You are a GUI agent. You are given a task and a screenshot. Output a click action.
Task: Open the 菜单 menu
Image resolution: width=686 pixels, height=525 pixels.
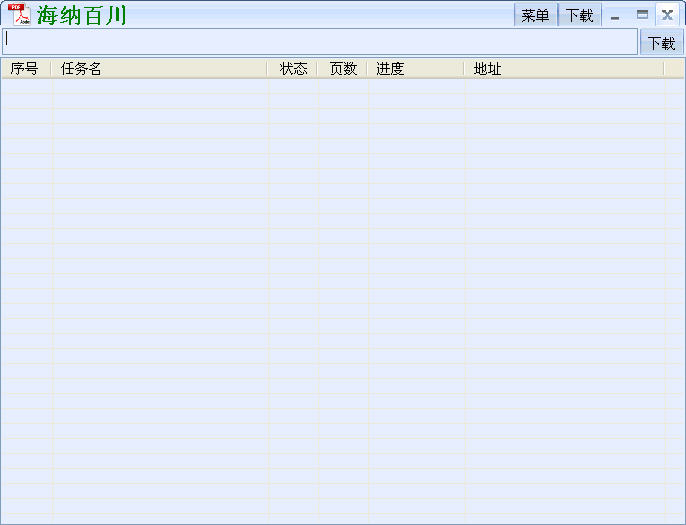pos(535,15)
